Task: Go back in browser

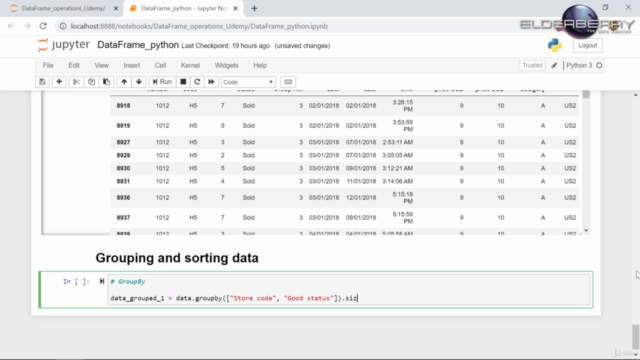Action: point(11,26)
